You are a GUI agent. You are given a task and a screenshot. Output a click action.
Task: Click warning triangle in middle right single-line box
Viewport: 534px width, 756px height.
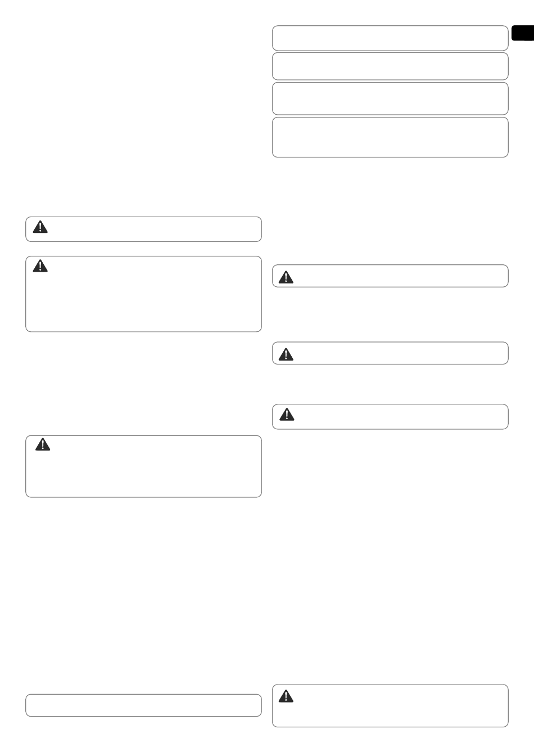point(287,354)
